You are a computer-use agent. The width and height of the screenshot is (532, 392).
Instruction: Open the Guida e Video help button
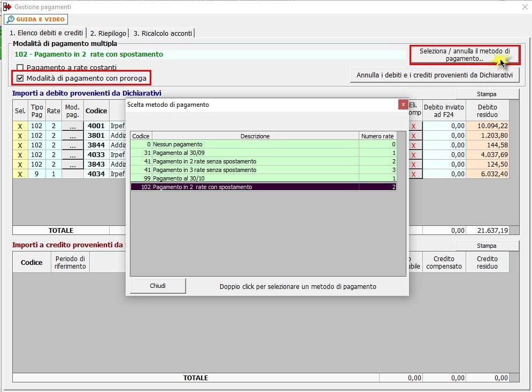36,19
